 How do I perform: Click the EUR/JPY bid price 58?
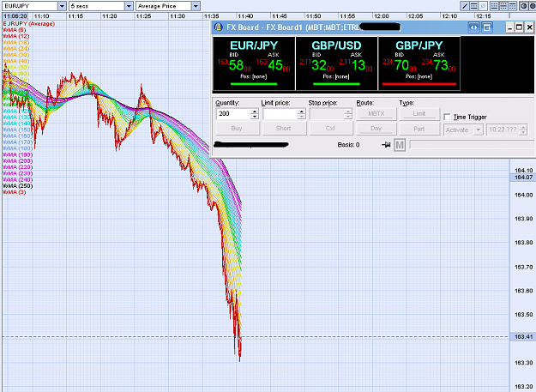(236, 65)
